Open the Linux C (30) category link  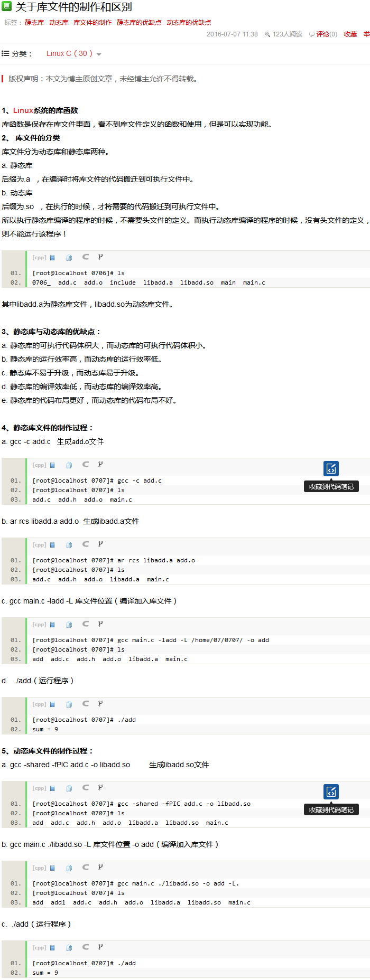69,53
